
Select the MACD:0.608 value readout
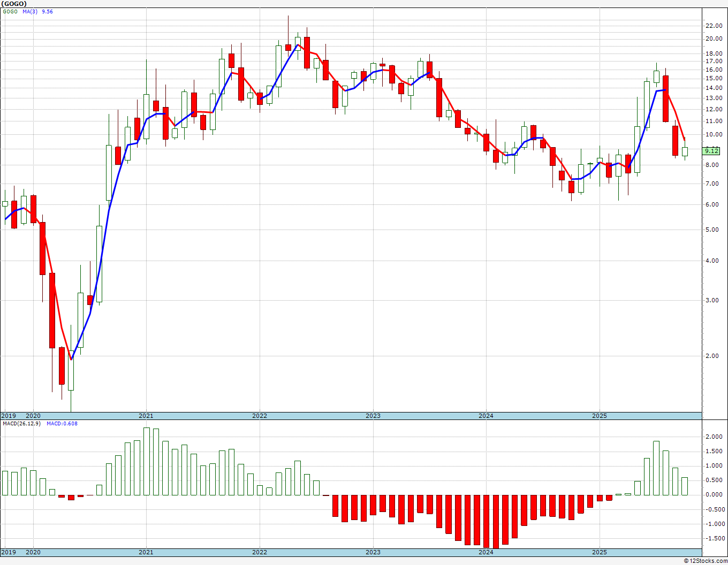point(62,424)
